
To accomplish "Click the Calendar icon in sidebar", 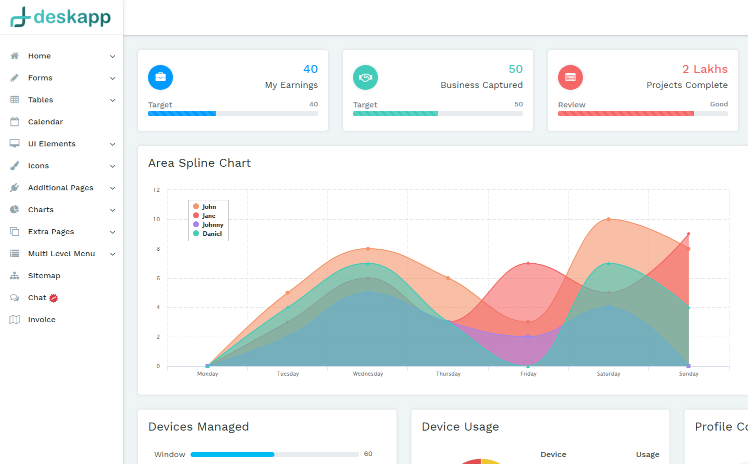I will [15, 122].
